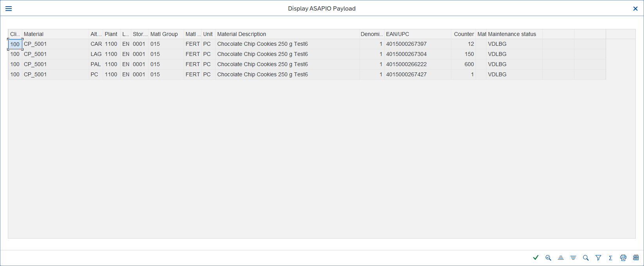
Task: Select the Denomi... column header
Action: tap(372, 34)
